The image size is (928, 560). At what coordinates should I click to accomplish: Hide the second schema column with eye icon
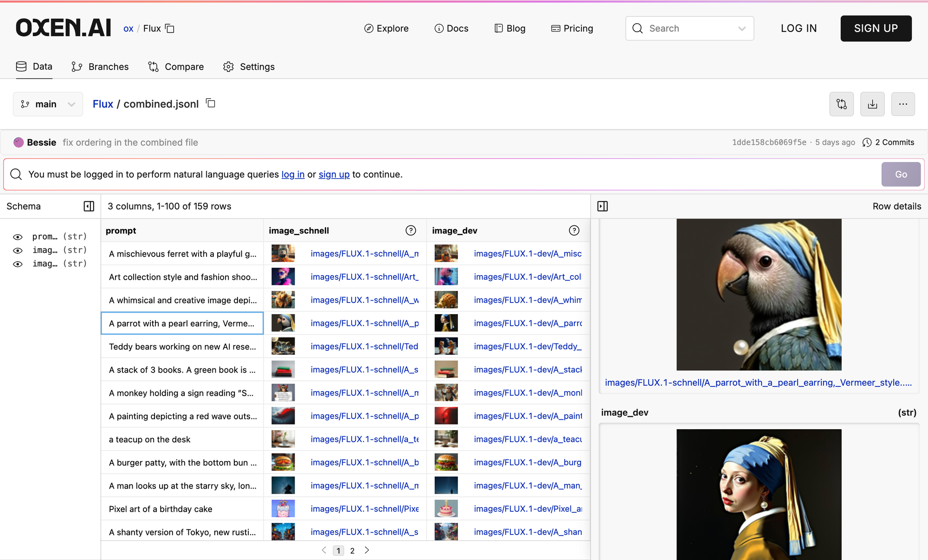tap(18, 251)
